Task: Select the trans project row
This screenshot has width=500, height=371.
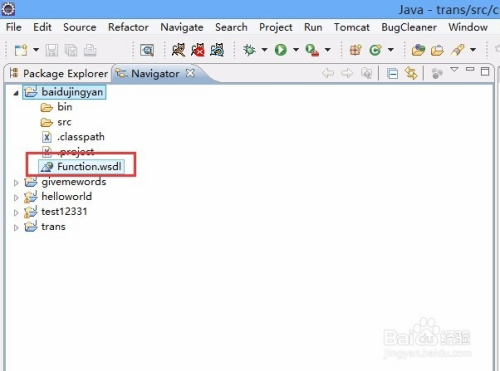Action: pos(45,227)
